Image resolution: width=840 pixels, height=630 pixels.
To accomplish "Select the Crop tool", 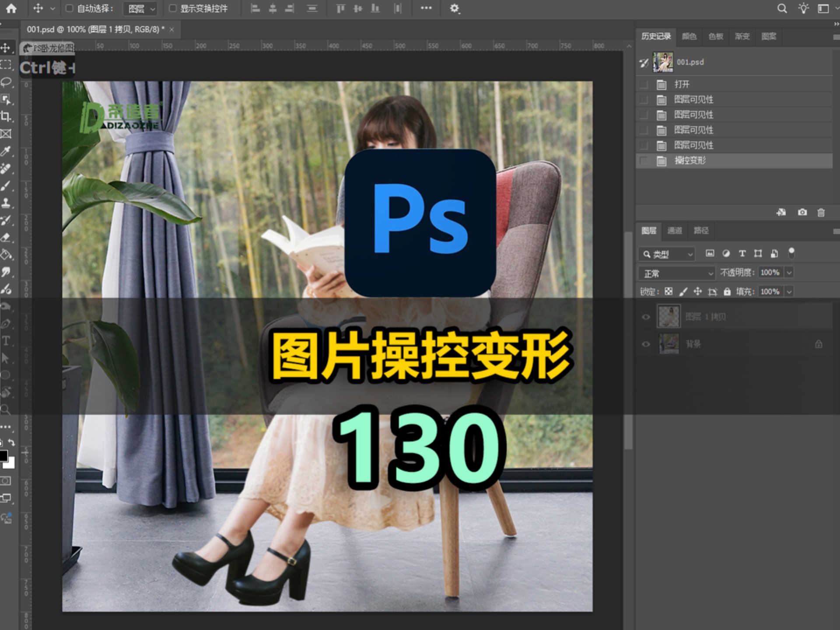I will [x=6, y=116].
